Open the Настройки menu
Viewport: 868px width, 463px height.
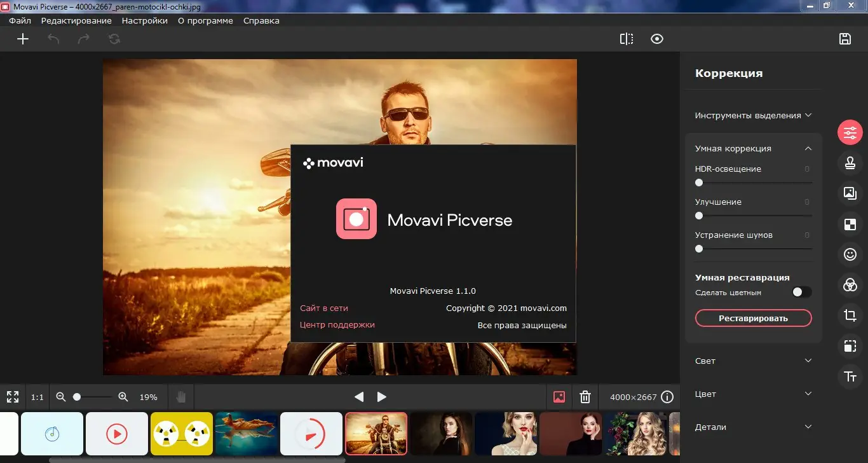coord(145,20)
